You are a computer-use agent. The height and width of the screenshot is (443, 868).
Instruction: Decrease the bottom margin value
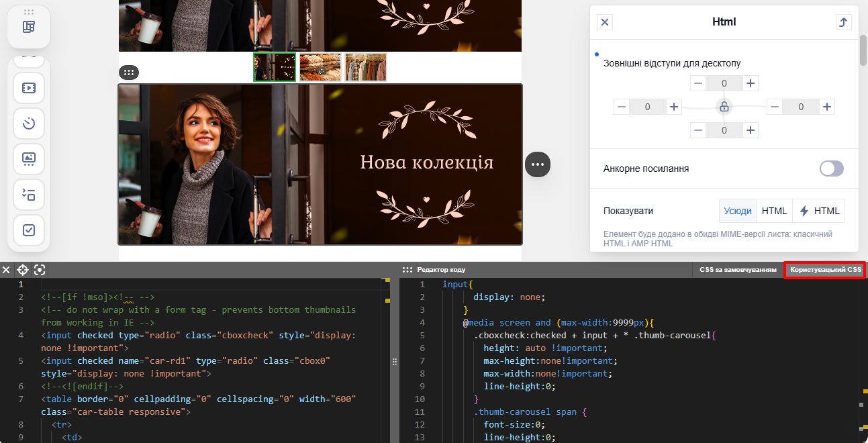pos(698,130)
